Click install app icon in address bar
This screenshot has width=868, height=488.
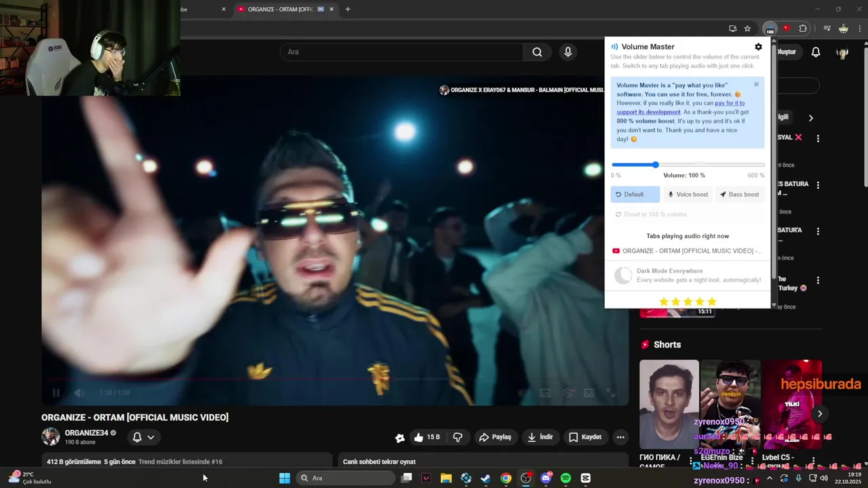[732, 28]
